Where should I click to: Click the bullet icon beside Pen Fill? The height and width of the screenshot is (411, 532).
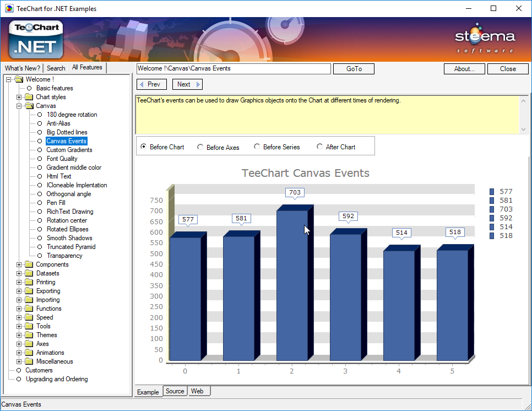pyautogui.click(x=40, y=203)
